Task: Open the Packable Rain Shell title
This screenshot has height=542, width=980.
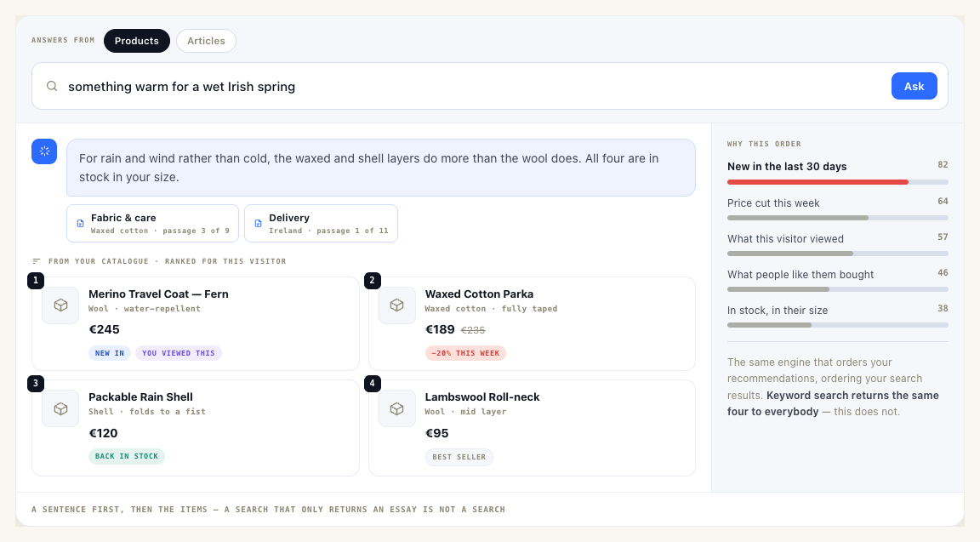Action: click(x=140, y=397)
